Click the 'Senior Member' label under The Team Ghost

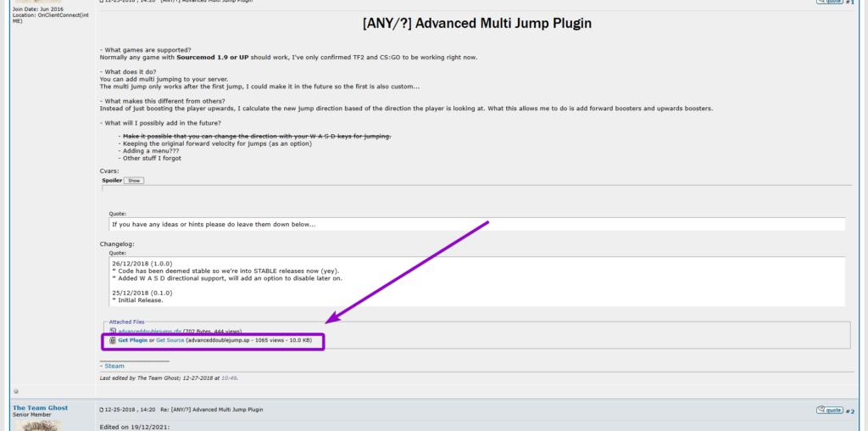pos(32,414)
